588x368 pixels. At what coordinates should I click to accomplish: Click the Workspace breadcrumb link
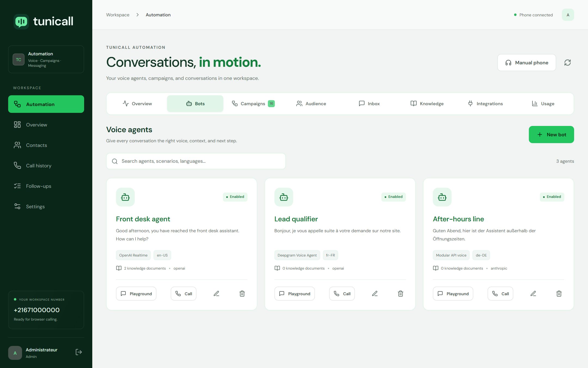(x=118, y=15)
